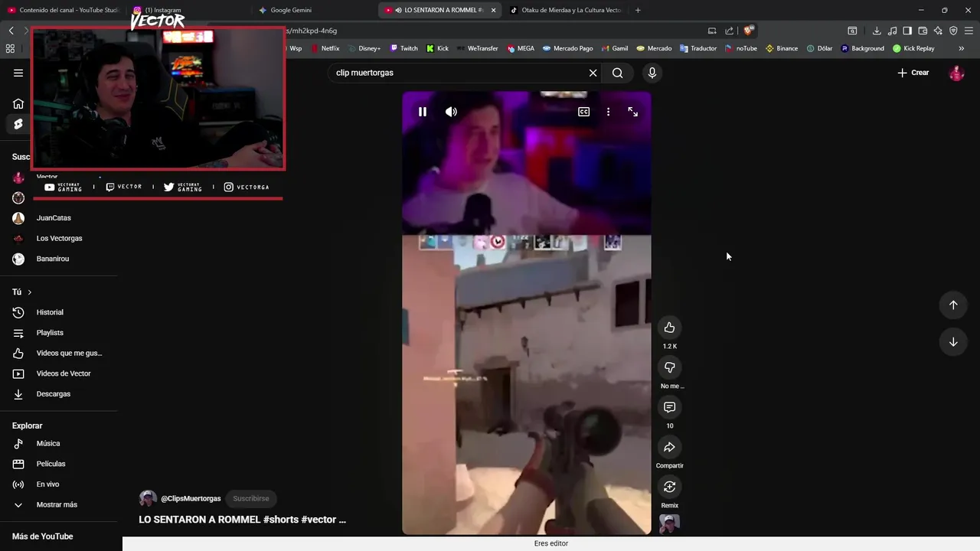Start voice search with the microphone
980x551 pixels.
coord(652,73)
